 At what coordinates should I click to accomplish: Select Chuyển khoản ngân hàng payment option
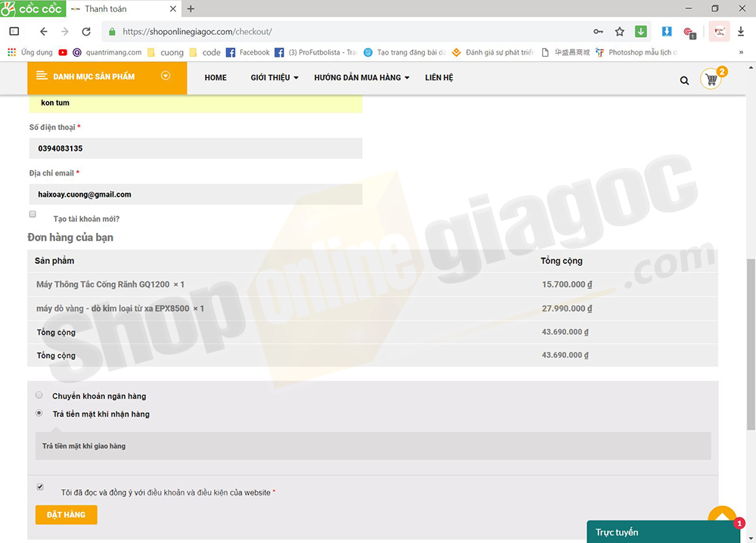(x=39, y=396)
